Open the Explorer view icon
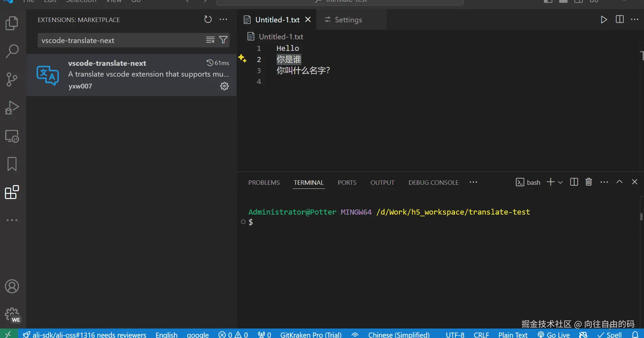The image size is (644, 338). 12,23
